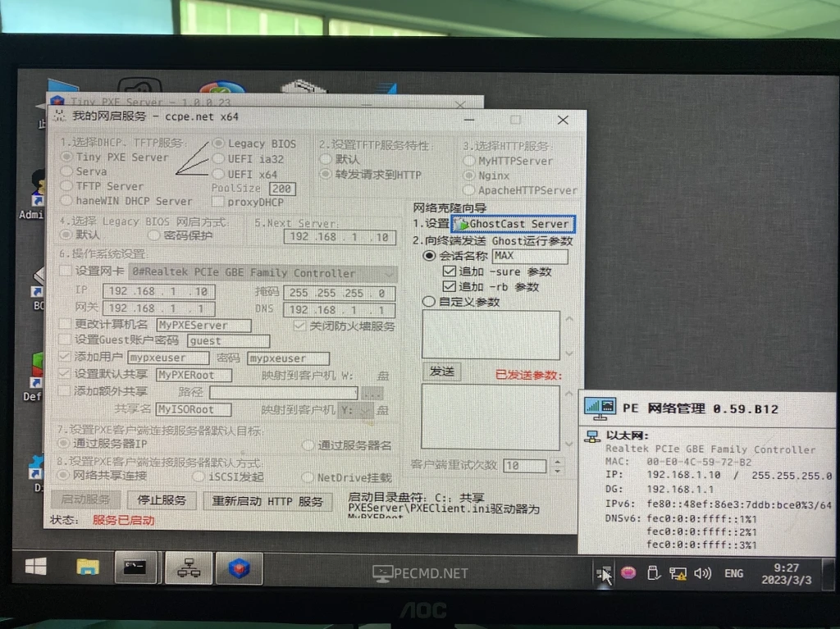The height and width of the screenshot is (629, 840).
Task: Click in the 会话名称 MAX field
Action: click(x=530, y=256)
